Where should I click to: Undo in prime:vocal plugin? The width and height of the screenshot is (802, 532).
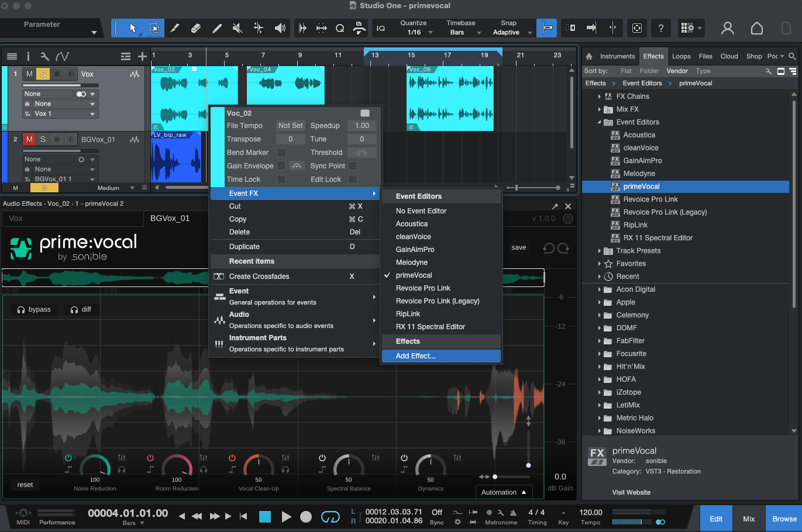point(549,248)
